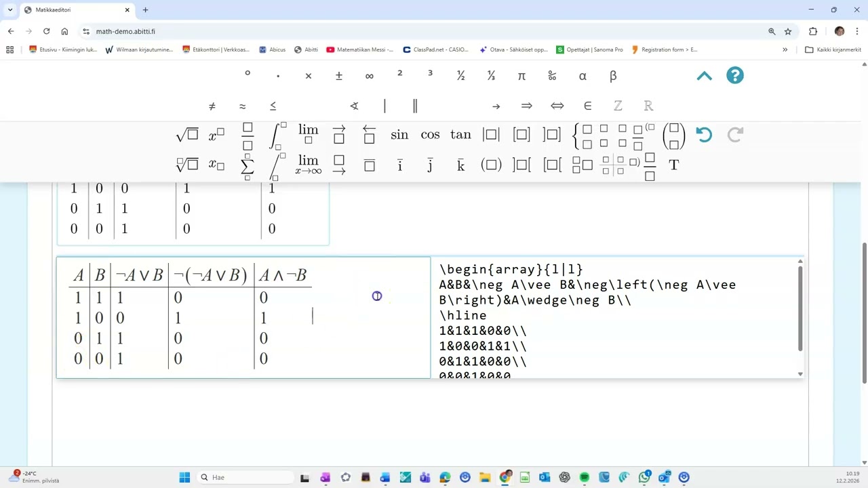Insert the x subscript template
This screenshot has width=868, height=488.
(216, 165)
